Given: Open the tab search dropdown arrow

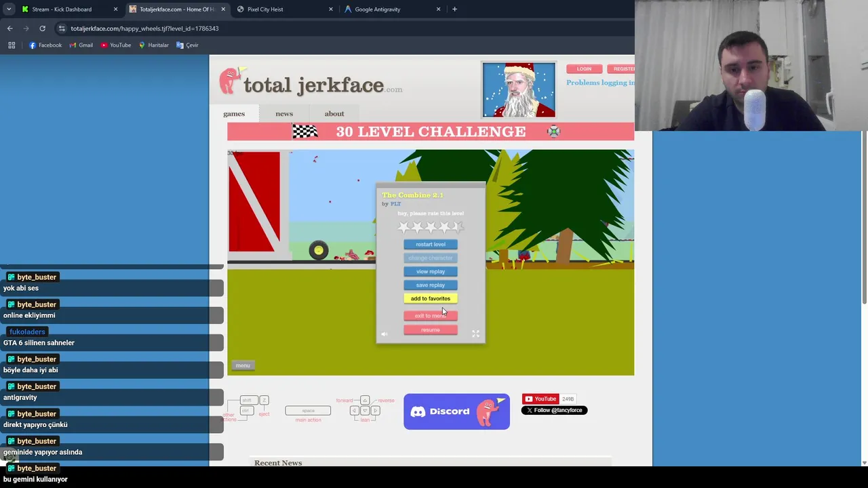Looking at the screenshot, I should (x=9, y=9).
